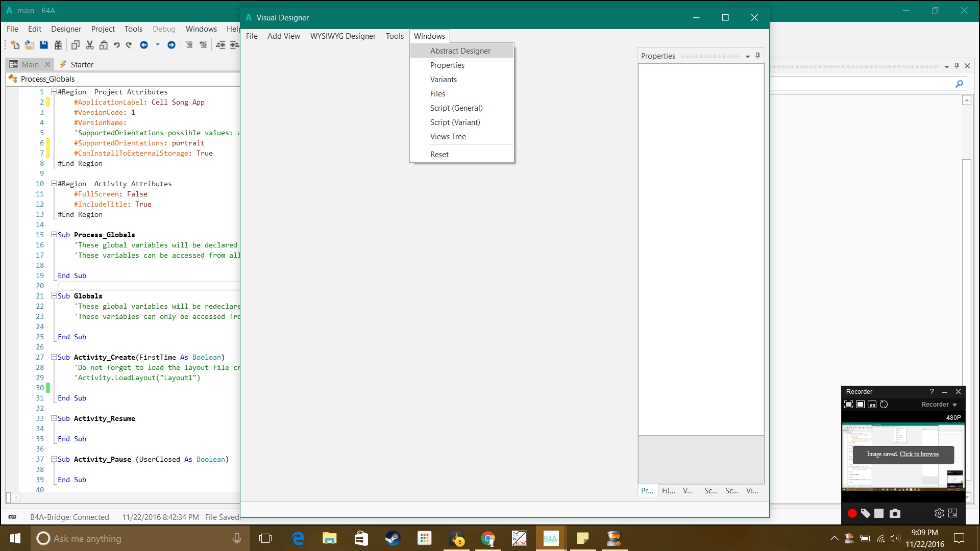
Task: Create a new project with the toolbar icon
Action: [14, 45]
